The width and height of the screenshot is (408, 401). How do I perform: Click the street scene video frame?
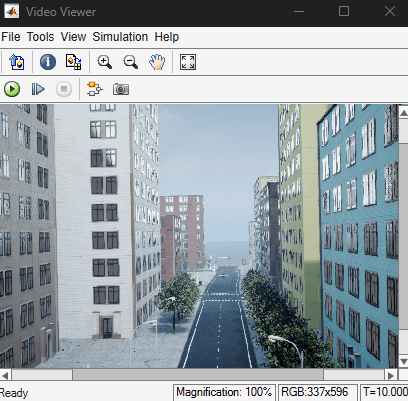pos(199,236)
